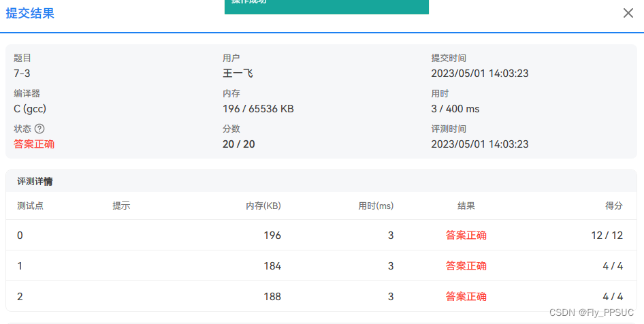The width and height of the screenshot is (644, 324).
Task: Click 答案正确 result for test point 2
Action: (466, 297)
